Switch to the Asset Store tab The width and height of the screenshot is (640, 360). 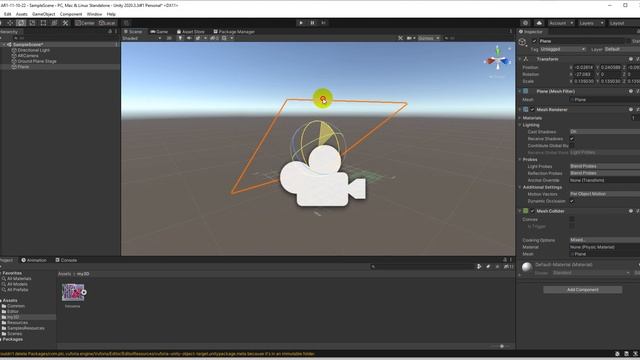coord(191,31)
